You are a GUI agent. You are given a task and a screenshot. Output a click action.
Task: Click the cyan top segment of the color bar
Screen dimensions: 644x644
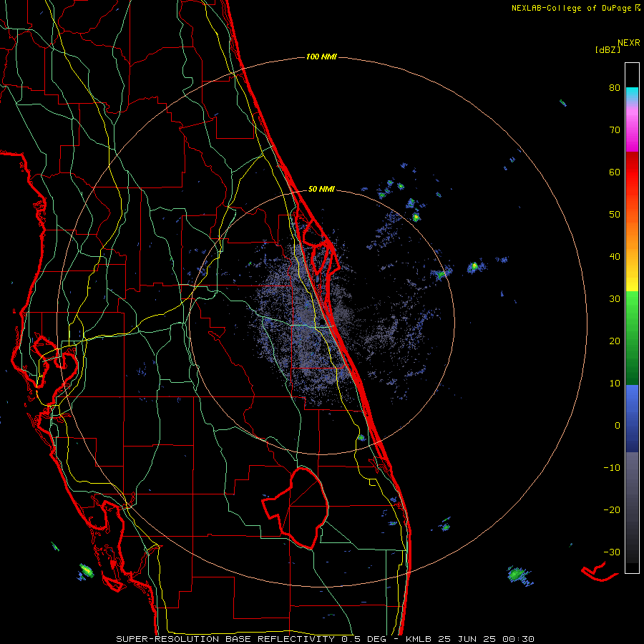tap(632, 94)
